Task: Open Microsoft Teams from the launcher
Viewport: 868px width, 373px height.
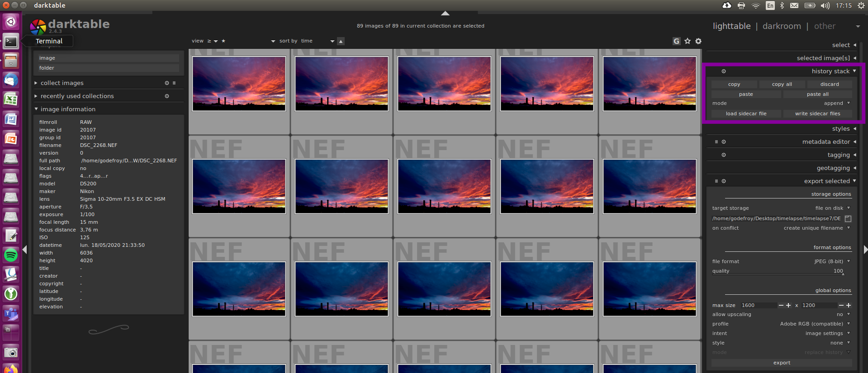Action: (11, 313)
